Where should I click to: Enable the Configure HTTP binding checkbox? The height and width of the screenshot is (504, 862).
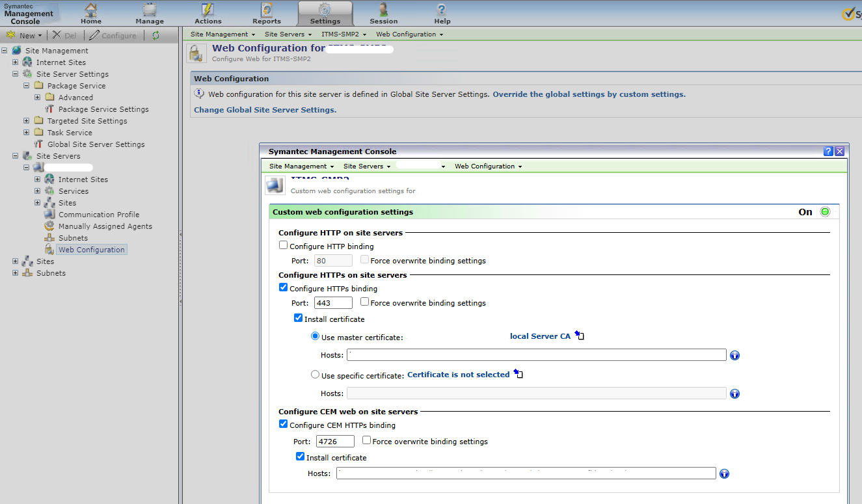[283, 246]
